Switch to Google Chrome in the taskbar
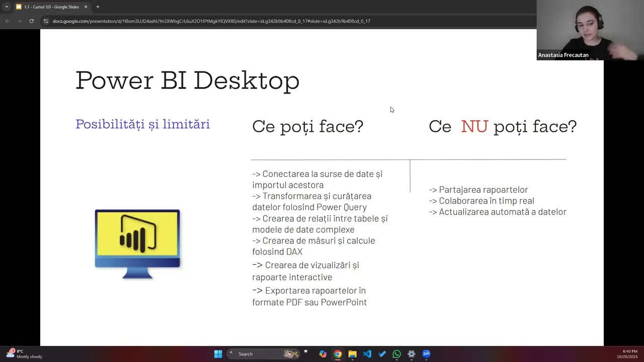 click(338, 354)
